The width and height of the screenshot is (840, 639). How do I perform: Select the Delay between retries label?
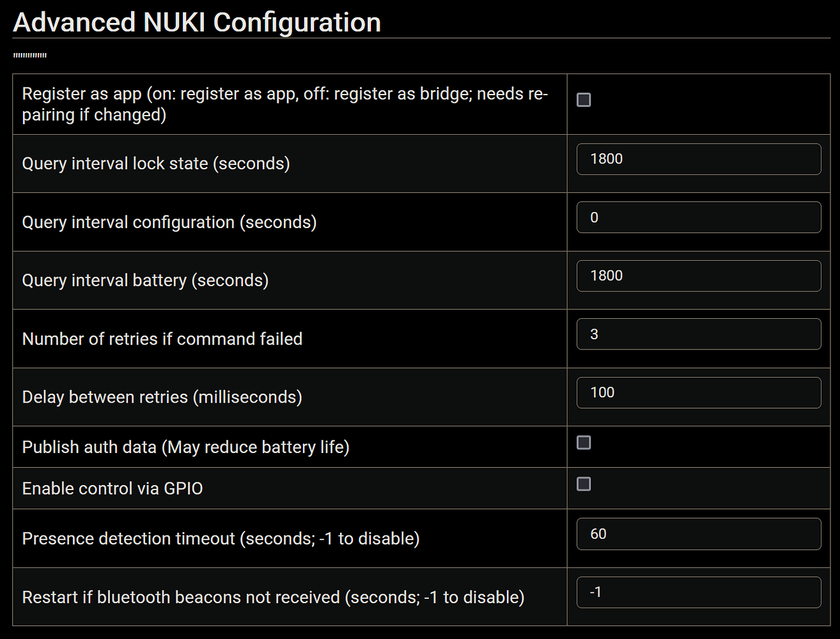162,397
